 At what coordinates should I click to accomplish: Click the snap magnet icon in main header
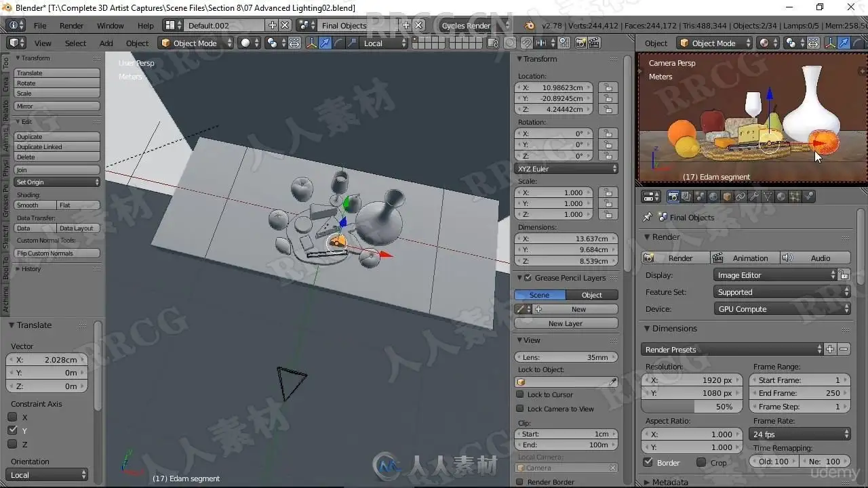[528, 43]
